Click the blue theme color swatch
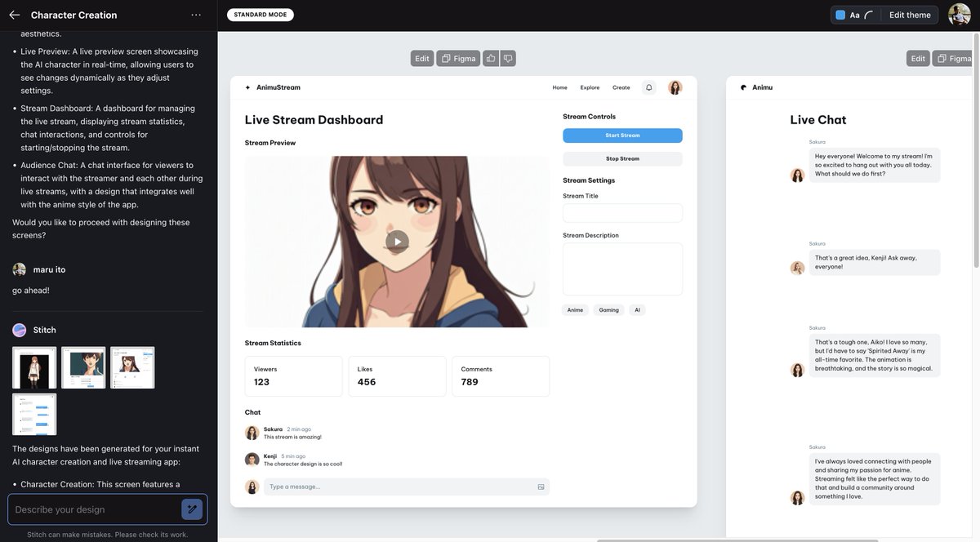 (840, 15)
